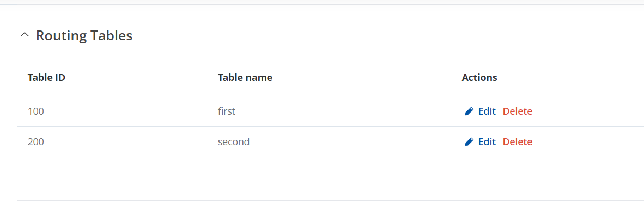Delete the routing table with ID 200
This screenshot has width=644, height=223.
(x=518, y=142)
